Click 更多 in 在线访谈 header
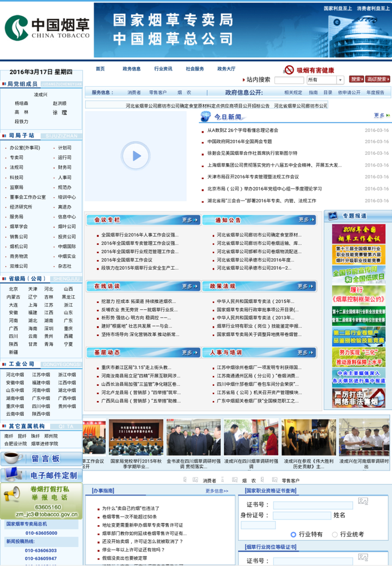Image resolution: width=392 pixels, height=566 pixels. coord(189,286)
